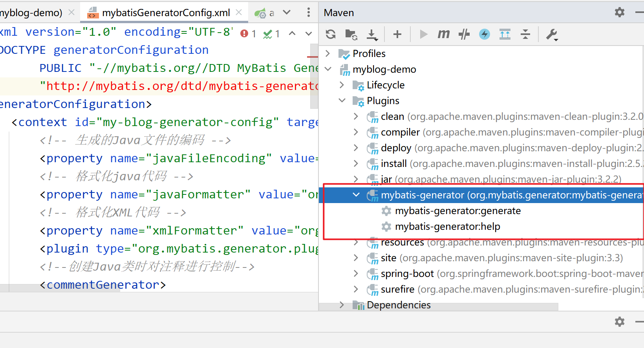
Task: Collapse the Plugins node
Action: [342, 101]
